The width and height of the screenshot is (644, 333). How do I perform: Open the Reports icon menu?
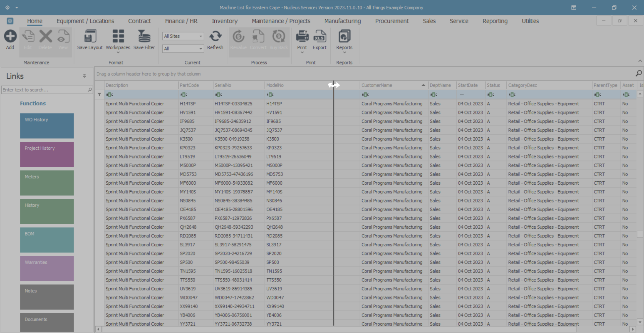point(344,36)
